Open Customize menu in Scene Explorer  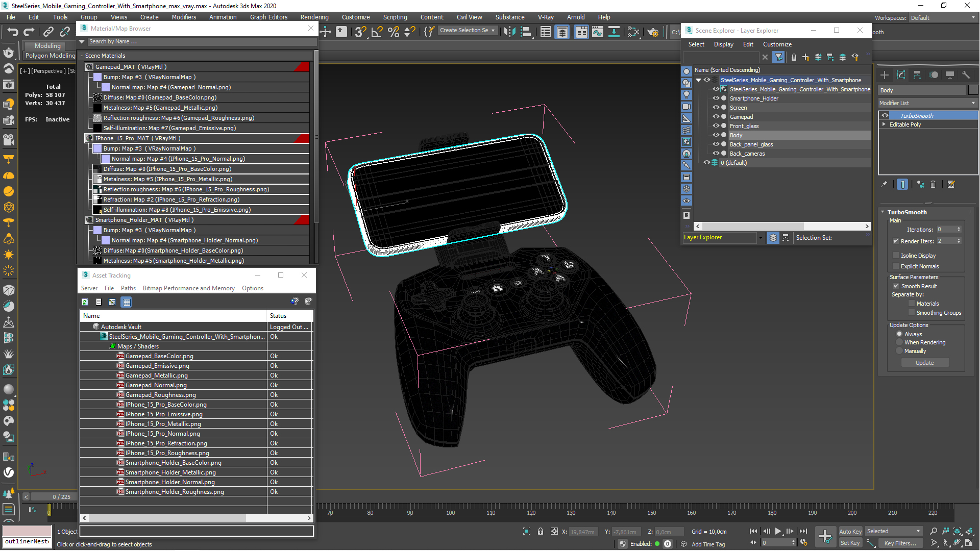click(777, 44)
